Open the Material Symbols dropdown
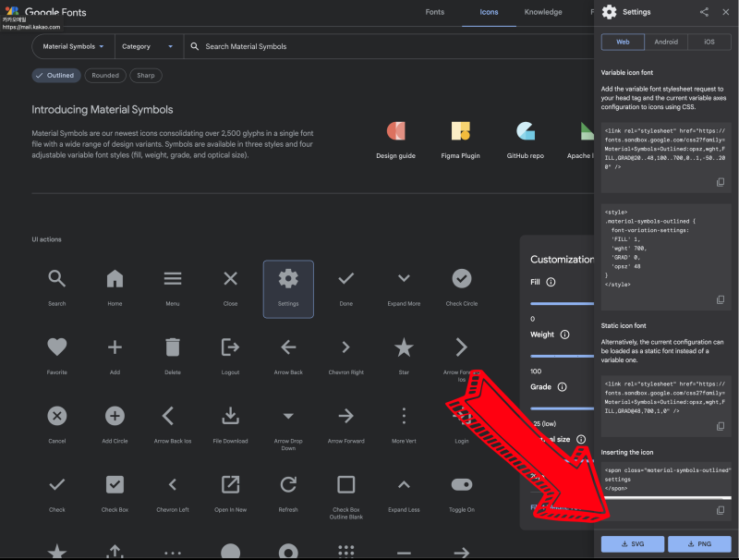 tap(74, 46)
